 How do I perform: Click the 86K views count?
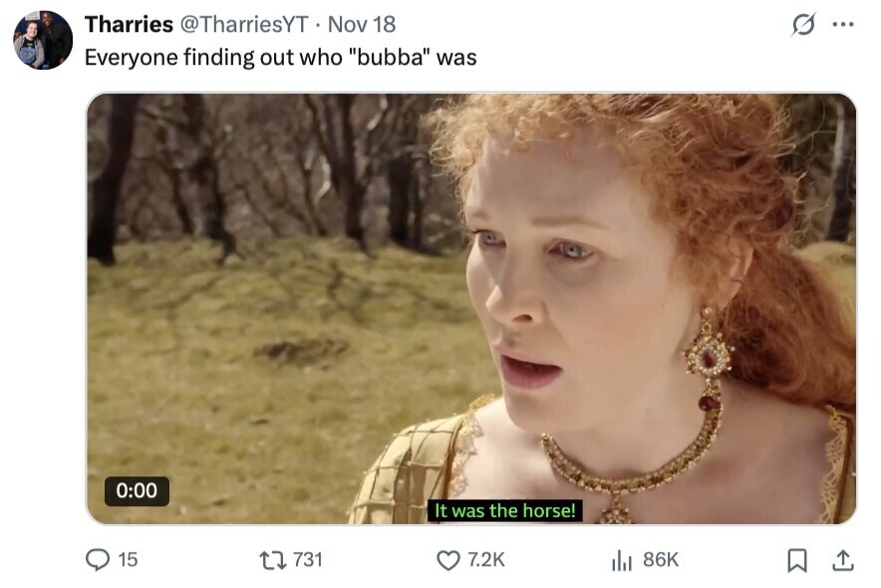(661, 560)
